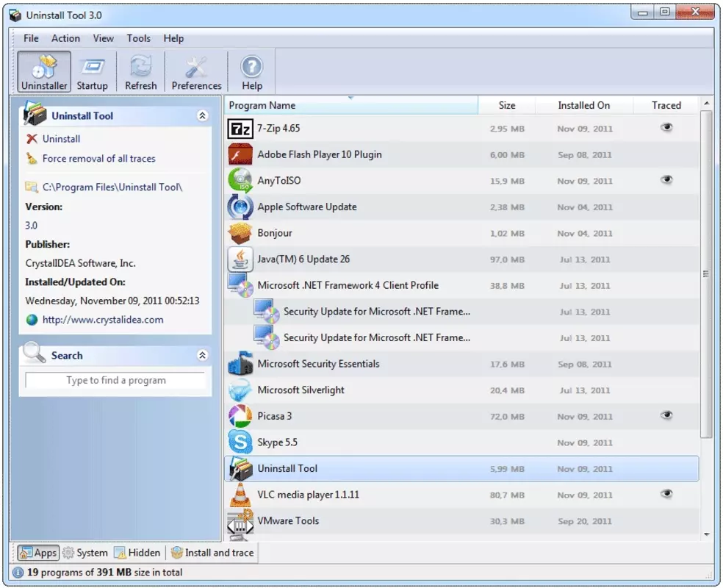The width and height of the screenshot is (723, 588).
Task: Open the View menu
Action: 104,38
